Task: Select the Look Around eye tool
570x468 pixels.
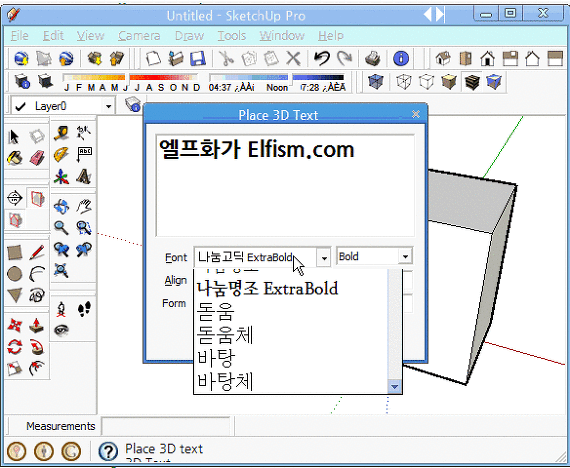Action: pyautogui.click(x=61, y=331)
